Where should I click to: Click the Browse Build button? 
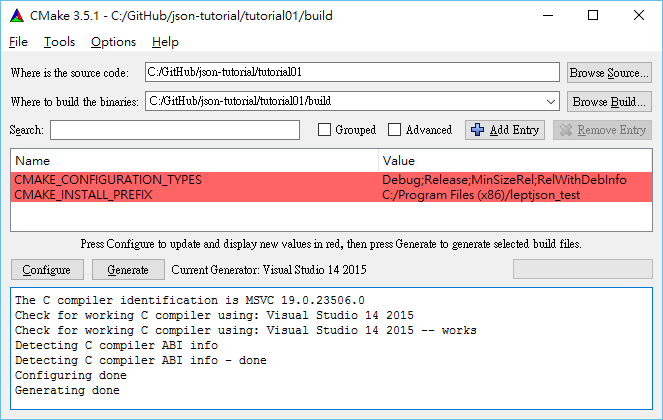coord(609,101)
